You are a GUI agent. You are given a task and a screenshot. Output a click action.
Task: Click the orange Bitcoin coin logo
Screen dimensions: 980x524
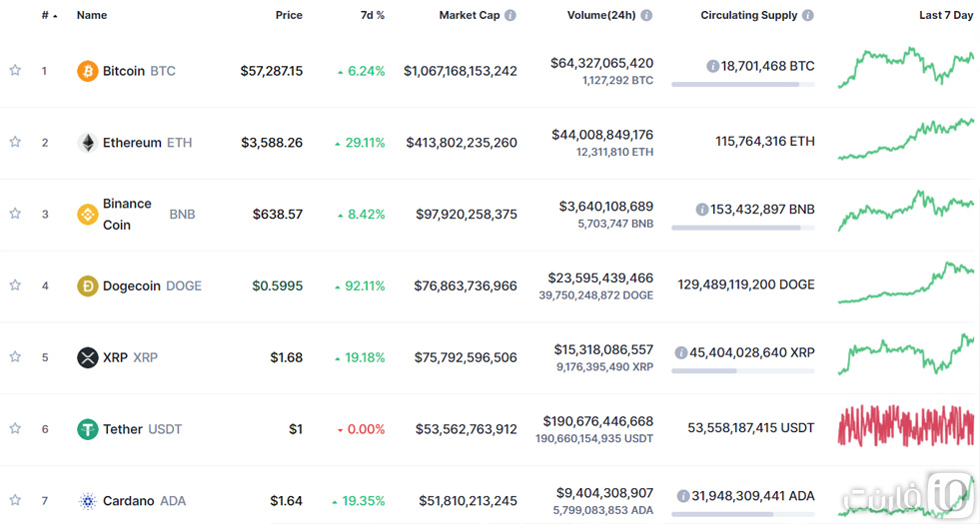(x=88, y=71)
